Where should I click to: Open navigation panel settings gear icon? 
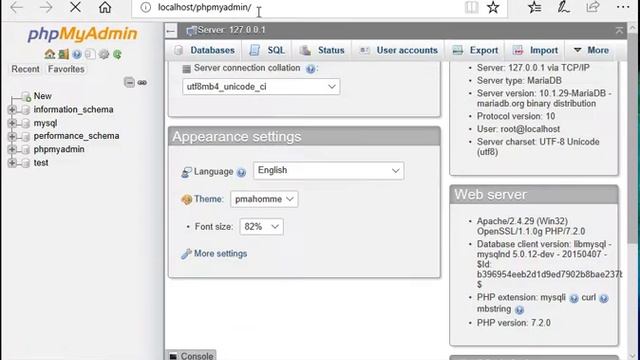point(104,54)
